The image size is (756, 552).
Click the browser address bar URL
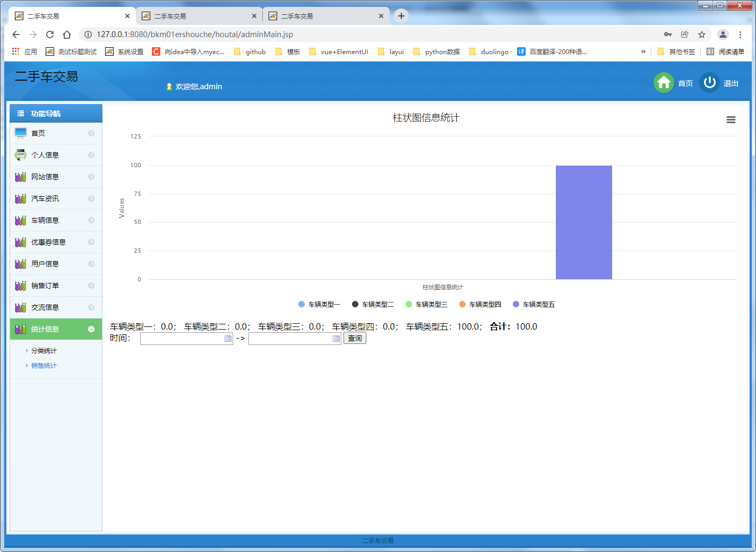click(195, 34)
